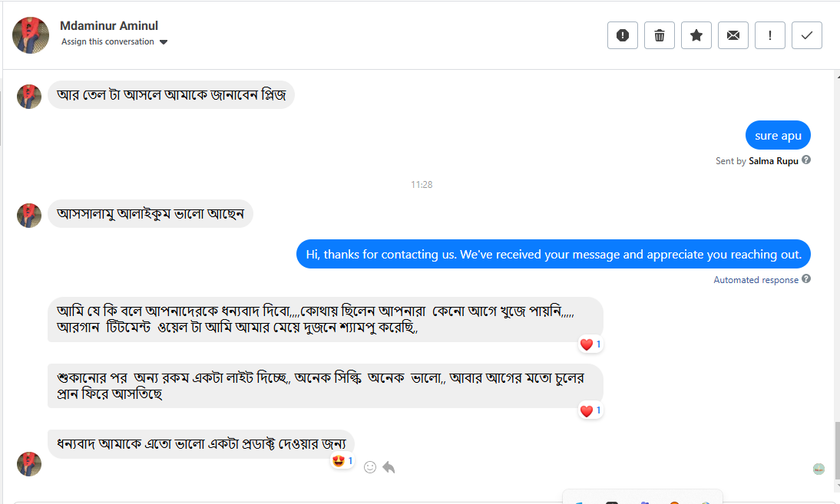Click the 'sure apu' sent message bubble

tap(778, 136)
